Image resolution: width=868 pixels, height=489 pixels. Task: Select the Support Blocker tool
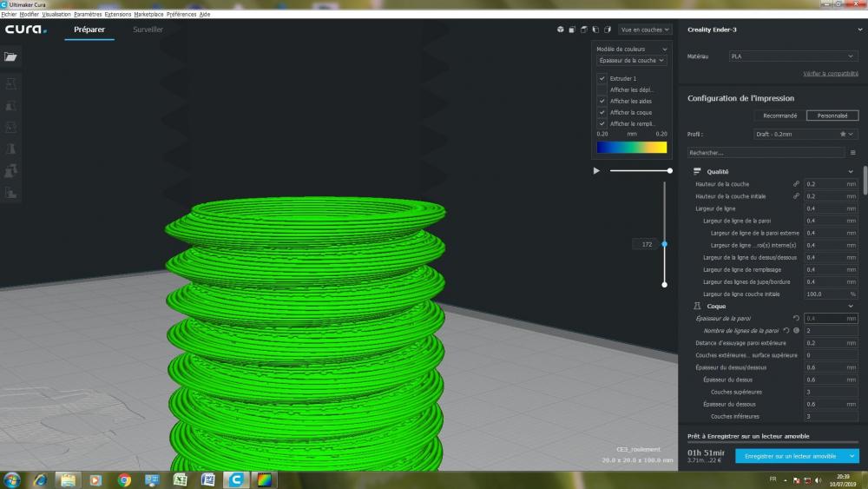pos(10,192)
